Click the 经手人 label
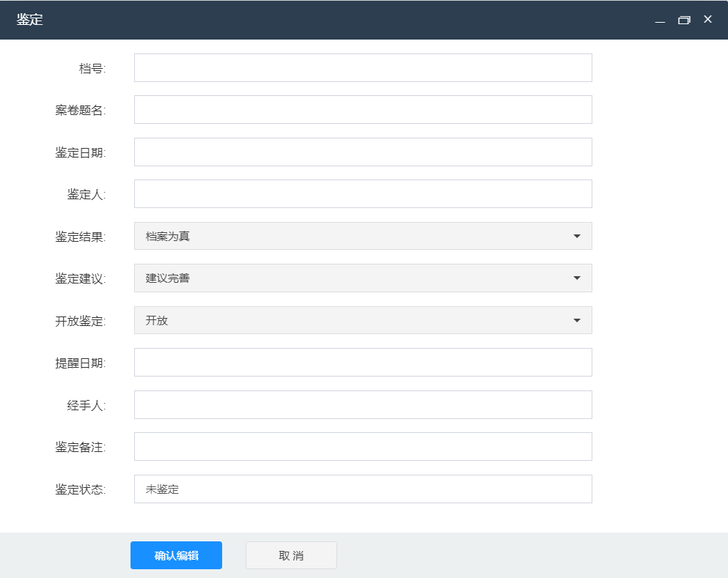The height and width of the screenshot is (578, 728). 87,405
